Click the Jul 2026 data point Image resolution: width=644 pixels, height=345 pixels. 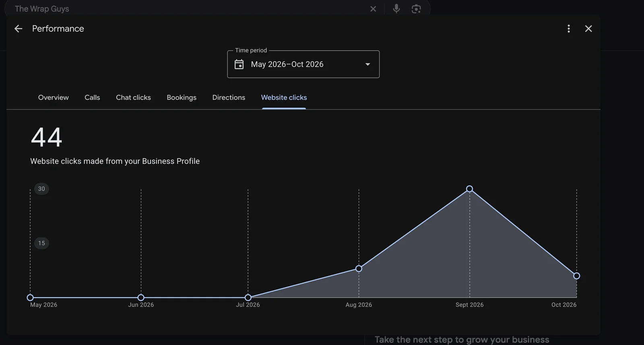pos(248,298)
